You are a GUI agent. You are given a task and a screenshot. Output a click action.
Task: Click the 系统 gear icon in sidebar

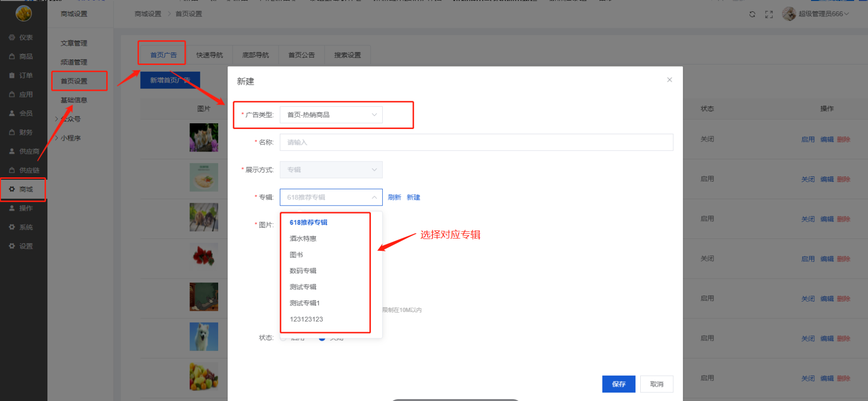click(x=12, y=227)
